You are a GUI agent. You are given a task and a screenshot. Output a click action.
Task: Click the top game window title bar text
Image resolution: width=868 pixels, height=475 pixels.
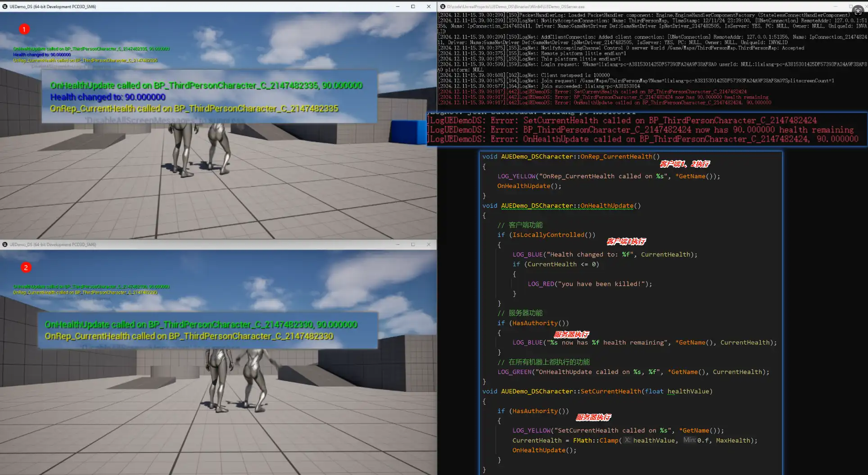pos(53,7)
